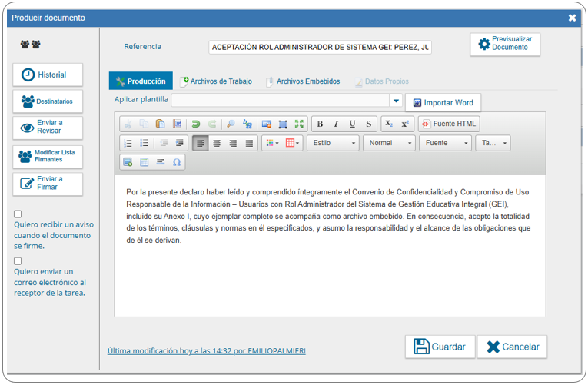Screen dimensions: 588x385
Task: Center align the text
Action: pos(217,143)
